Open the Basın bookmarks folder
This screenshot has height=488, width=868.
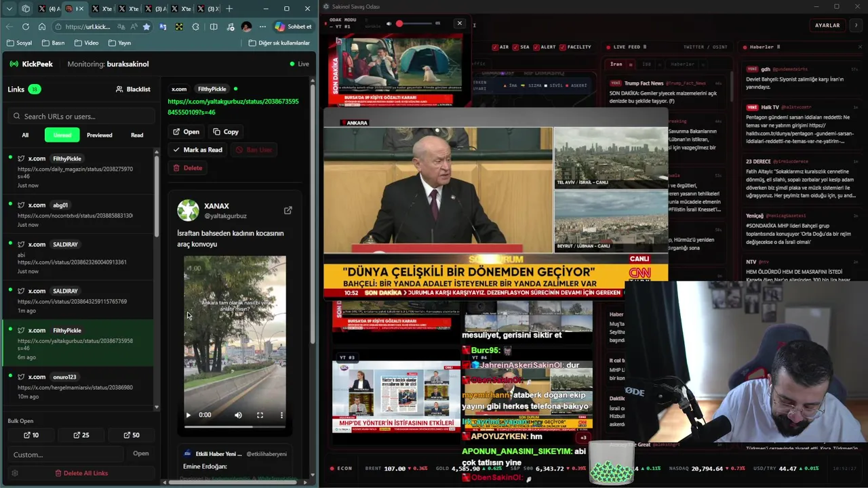click(x=53, y=43)
